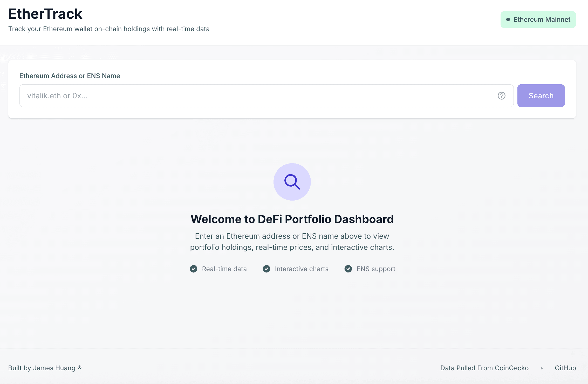Click the magnifier glyph inside the purple circle

(x=292, y=182)
